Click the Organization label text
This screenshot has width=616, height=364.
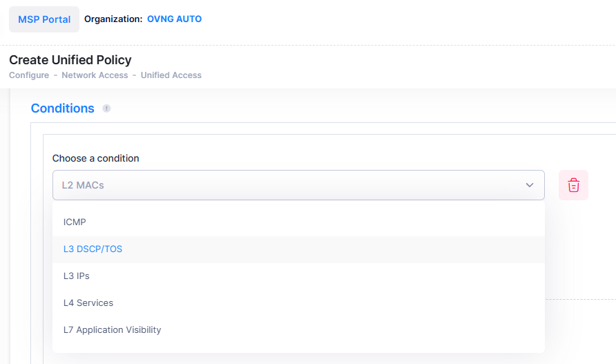coord(113,19)
